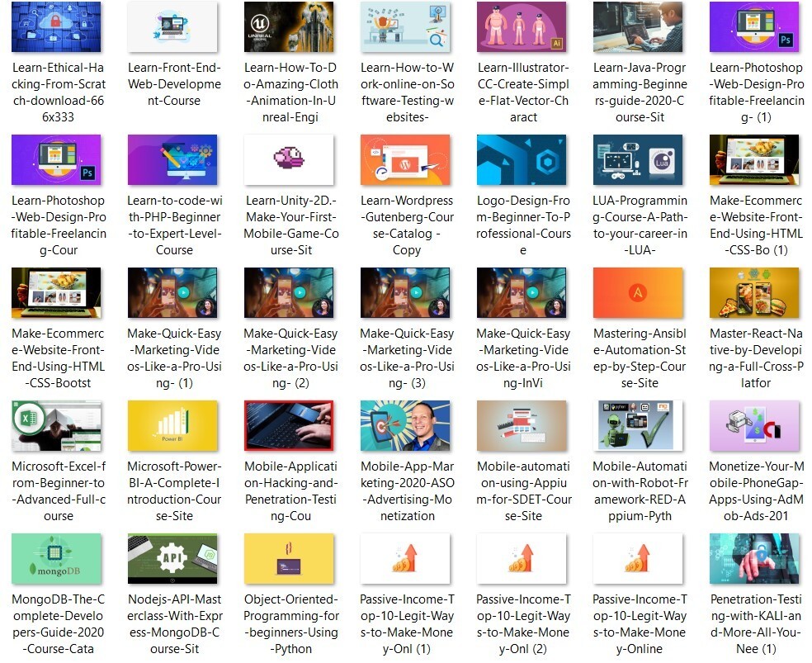Click Penetration-Testing-with-KALI thumbnail
Image resolution: width=812 pixels, height=663 pixels.
[754, 558]
